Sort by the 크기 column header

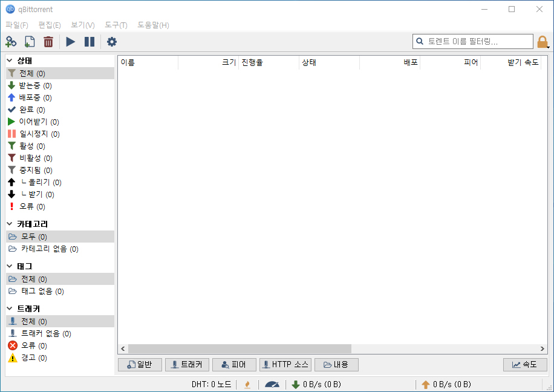coord(209,62)
